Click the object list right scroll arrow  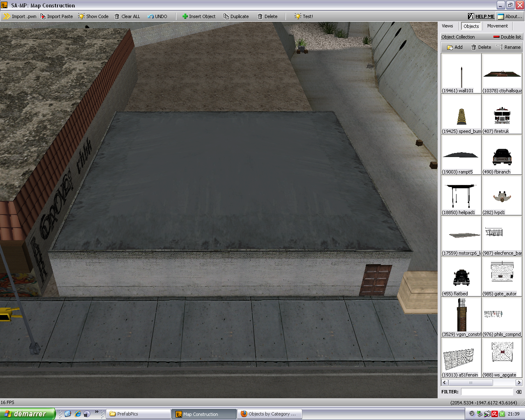click(x=519, y=383)
